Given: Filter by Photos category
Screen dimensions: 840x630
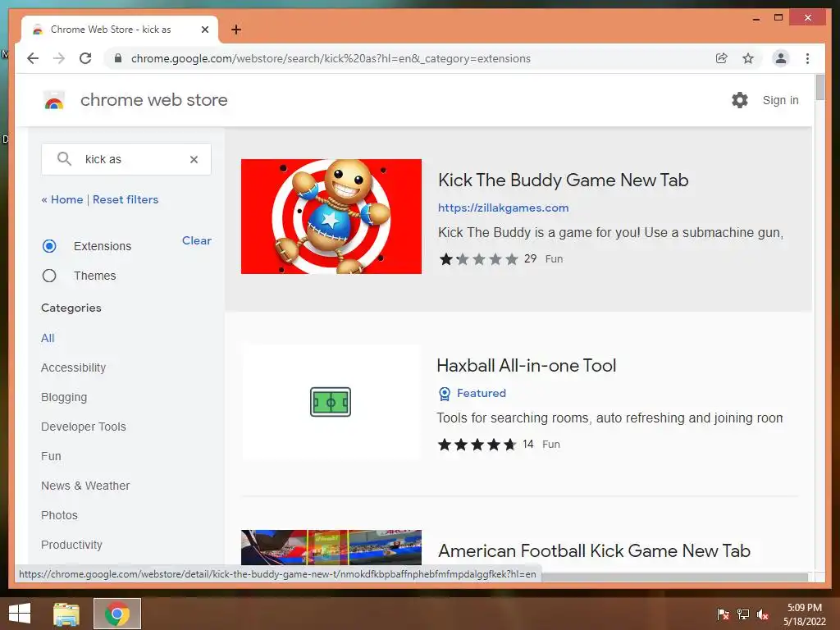Looking at the screenshot, I should click(x=59, y=515).
